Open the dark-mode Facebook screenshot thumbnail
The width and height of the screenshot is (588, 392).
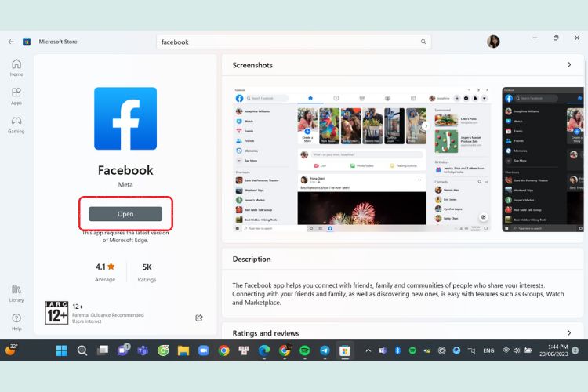pyautogui.click(x=543, y=159)
